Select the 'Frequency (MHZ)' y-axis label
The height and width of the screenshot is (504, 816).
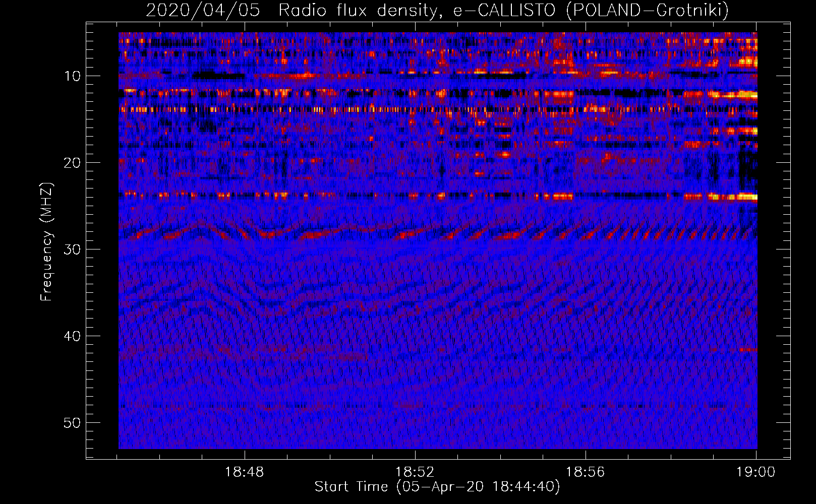tap(46, 242)
